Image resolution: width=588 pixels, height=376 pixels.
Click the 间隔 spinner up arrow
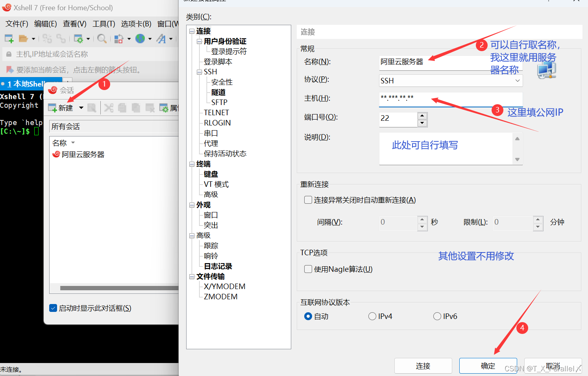click(x=422, y=219)
